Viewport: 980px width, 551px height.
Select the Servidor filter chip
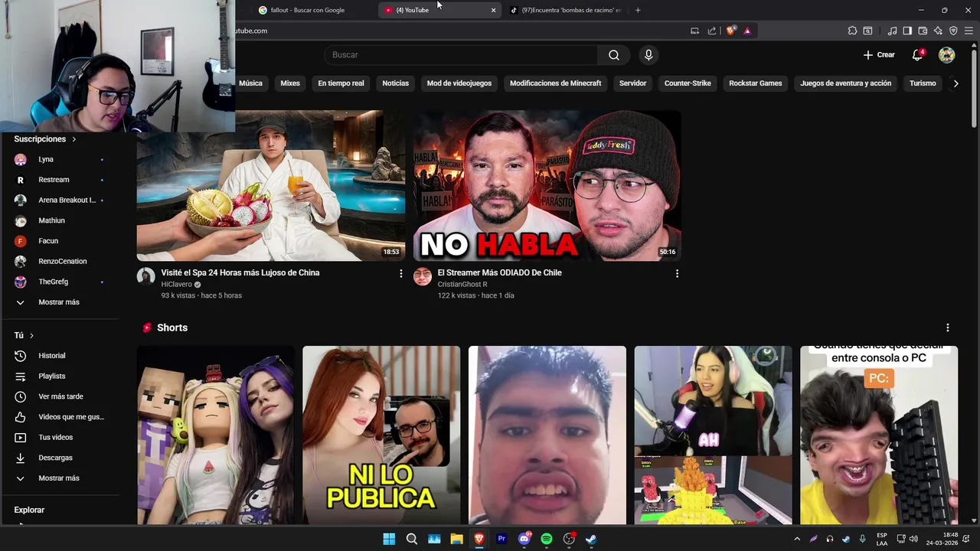point(633,83)
